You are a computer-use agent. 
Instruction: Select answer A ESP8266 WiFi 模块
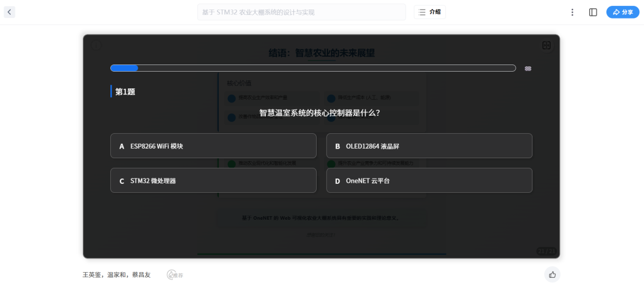point(213,146)
